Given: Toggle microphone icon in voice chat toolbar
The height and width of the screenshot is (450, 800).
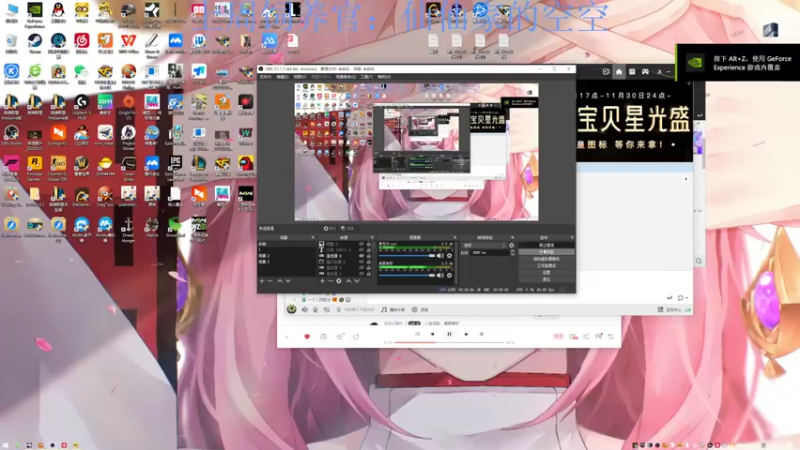Looking at the screenshot, I should click(315, 310).
